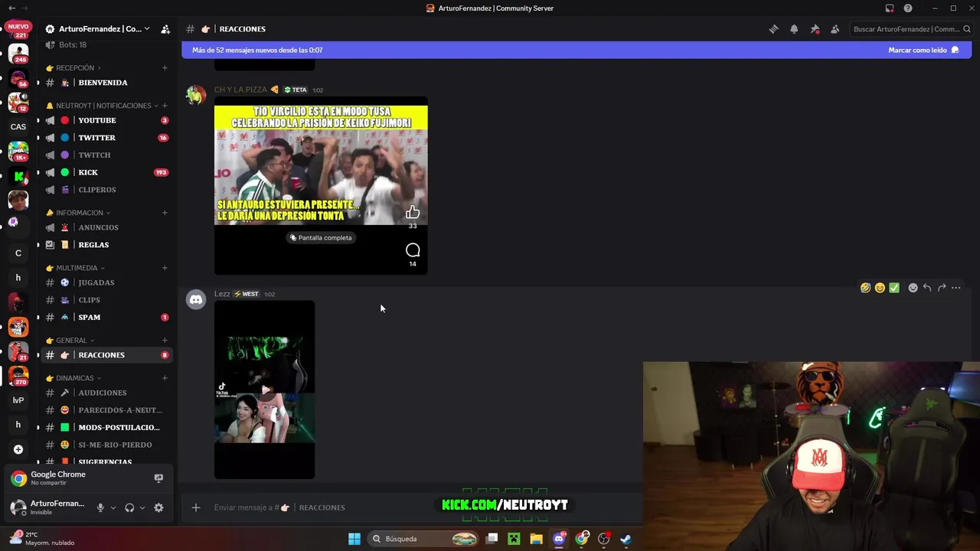The width and height of the screenshot is (980, 551).
Task: Open microphone input options chevron
Action: (113, 507)
